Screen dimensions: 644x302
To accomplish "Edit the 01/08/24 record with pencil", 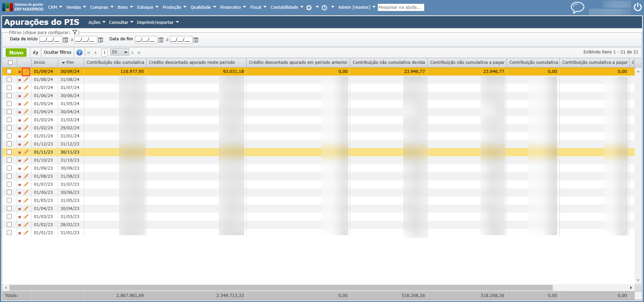I will (x=26, y=80).
